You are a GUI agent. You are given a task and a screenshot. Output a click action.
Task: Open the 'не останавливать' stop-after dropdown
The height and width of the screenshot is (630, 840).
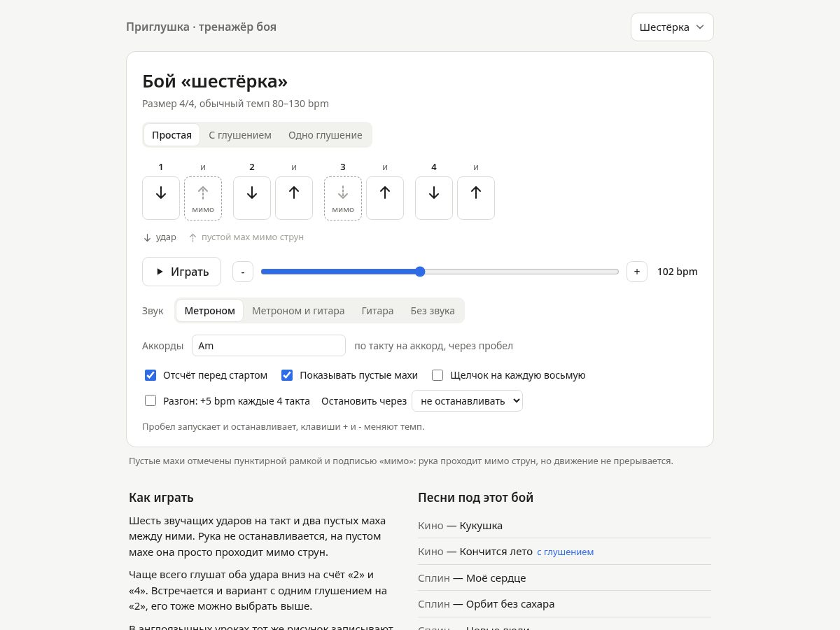(468, 401)
